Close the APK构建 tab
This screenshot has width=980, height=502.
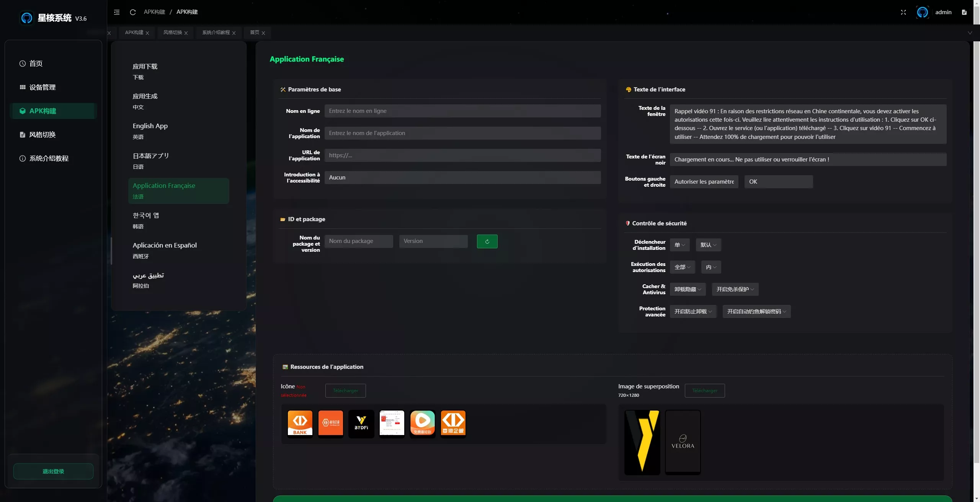tap(147, 33)
